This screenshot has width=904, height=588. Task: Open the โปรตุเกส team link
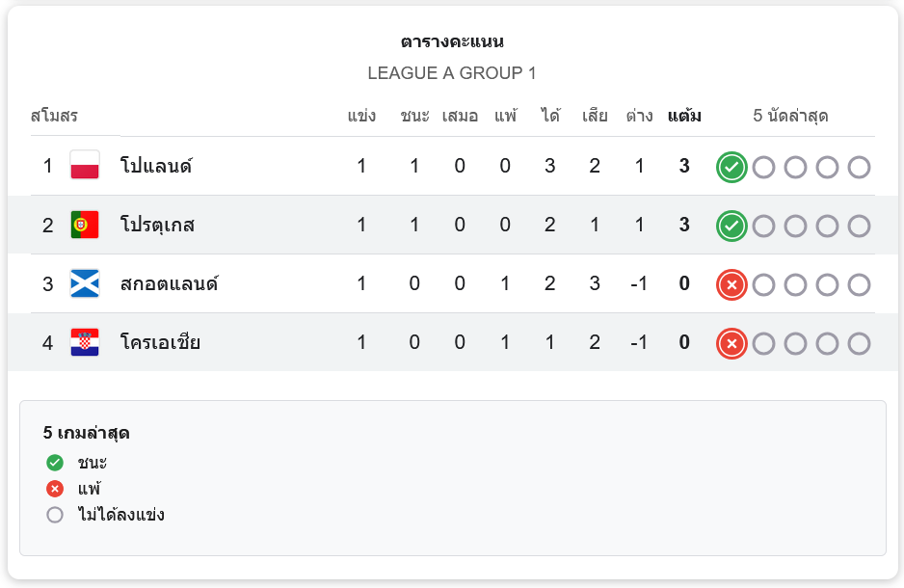pyautogui.click(x=157, y=225)
